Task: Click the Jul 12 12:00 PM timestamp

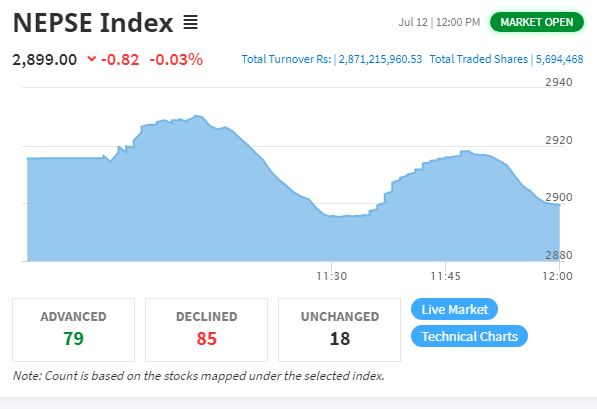Action: [x=439, y=22]
